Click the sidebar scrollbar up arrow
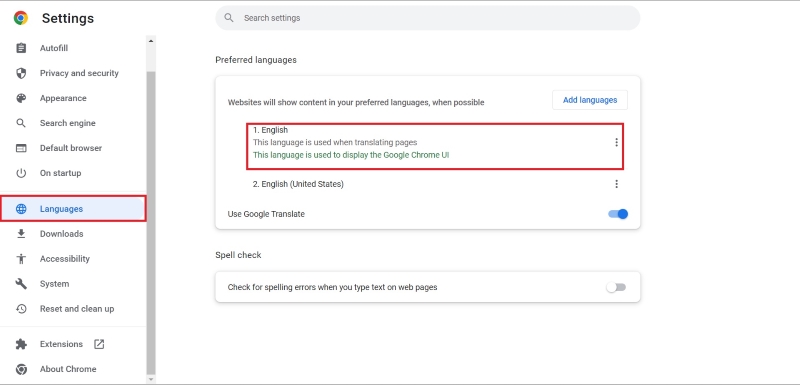Image resolution: width=800 pixels, height=385 pixels. [151, 41]
